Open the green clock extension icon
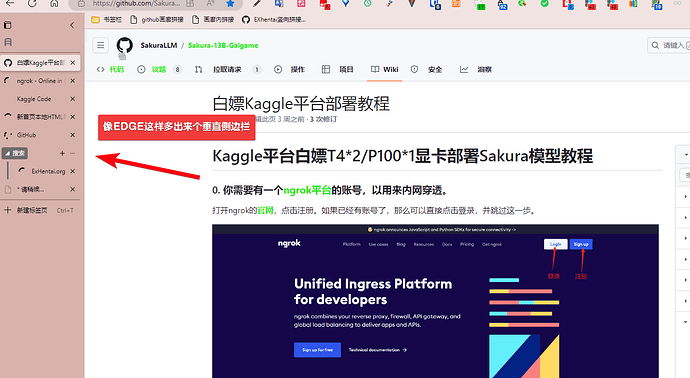This screenshot has height=378, width=690. (367, 4)
